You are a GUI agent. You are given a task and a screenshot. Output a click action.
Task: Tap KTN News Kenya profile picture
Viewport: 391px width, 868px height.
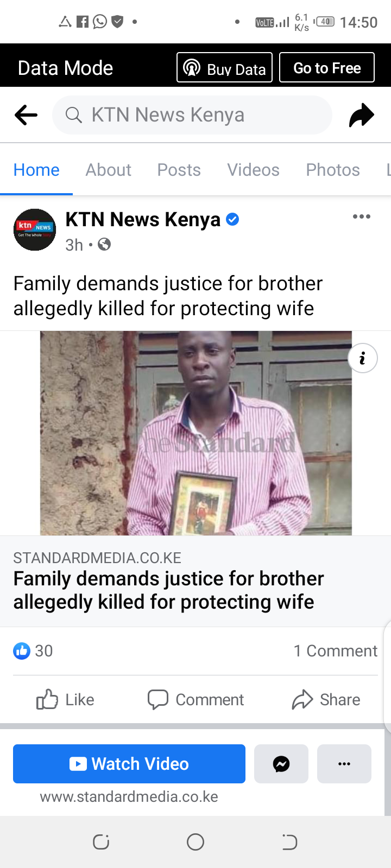[35, 229]
